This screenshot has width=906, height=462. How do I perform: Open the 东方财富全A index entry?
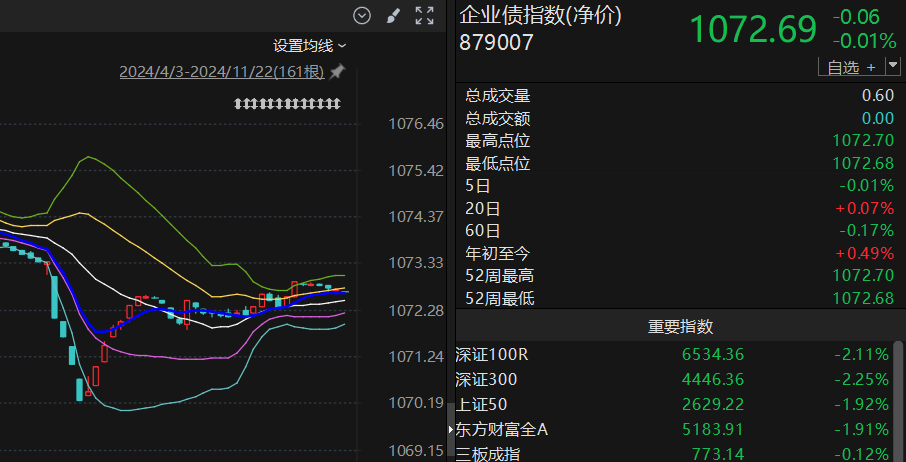pyautogui.click(x=502, y=430)
